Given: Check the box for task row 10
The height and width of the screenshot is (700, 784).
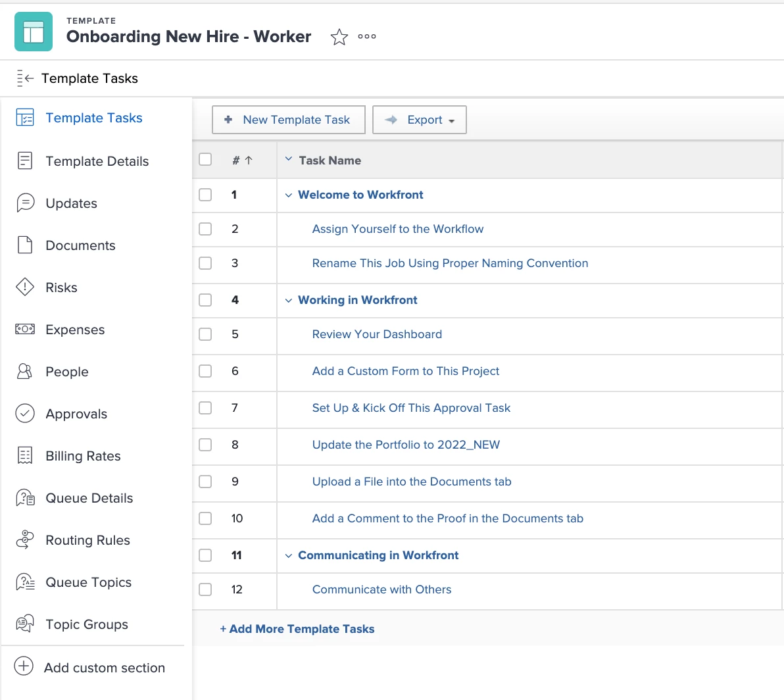Looking at the screenshot, I should coord(205,518).
